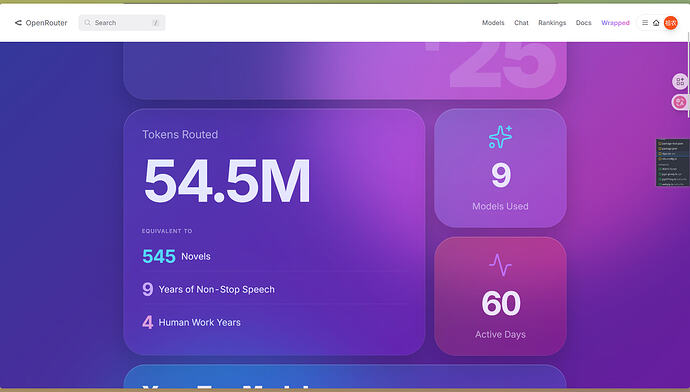Open the hamburger menu icon
The image size is (690, 392).
coord(645,22)
